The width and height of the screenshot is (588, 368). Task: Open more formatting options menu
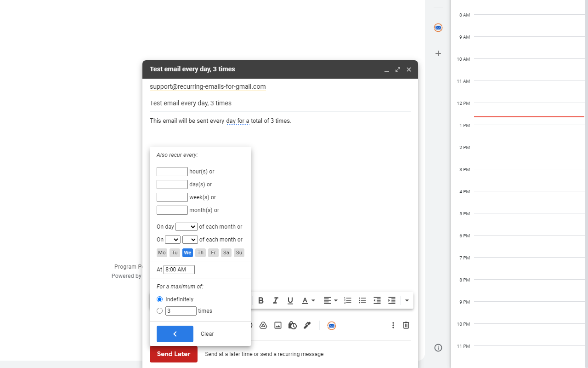click(407, 300)
